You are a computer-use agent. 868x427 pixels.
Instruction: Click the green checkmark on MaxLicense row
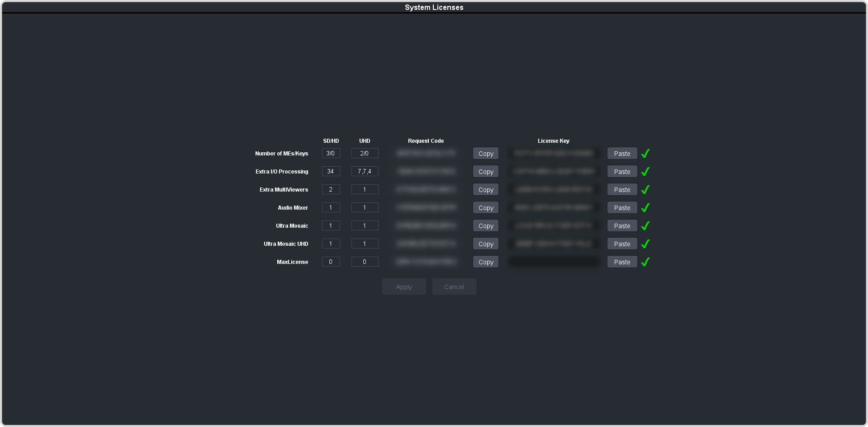(645, 262)
